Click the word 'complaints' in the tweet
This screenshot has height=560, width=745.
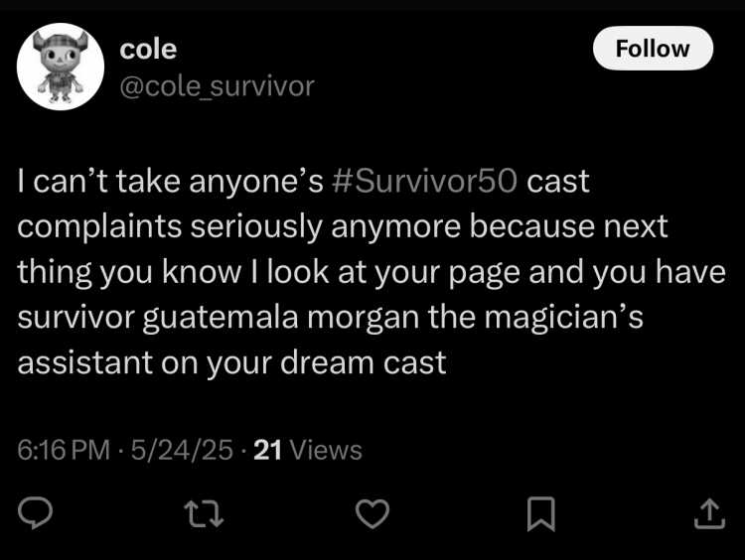pos(99,227)
